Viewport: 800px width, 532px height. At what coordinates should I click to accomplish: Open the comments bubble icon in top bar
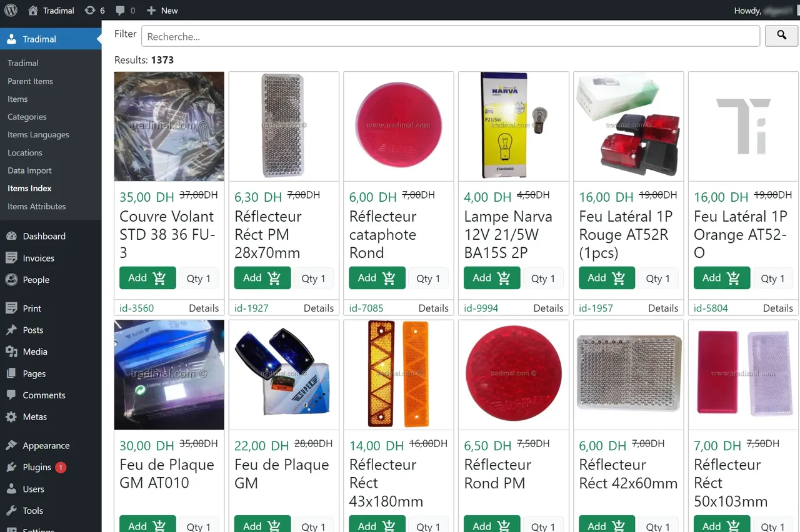point(125,10)
